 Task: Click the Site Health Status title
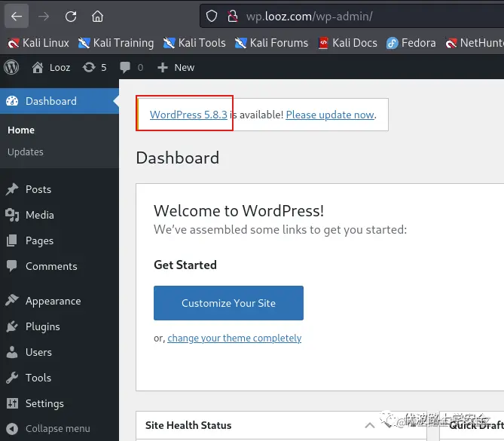[x=188, y=425]
